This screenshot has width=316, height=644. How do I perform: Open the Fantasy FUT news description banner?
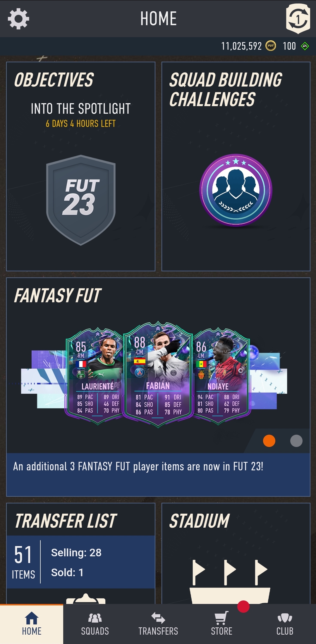[158, 474]
